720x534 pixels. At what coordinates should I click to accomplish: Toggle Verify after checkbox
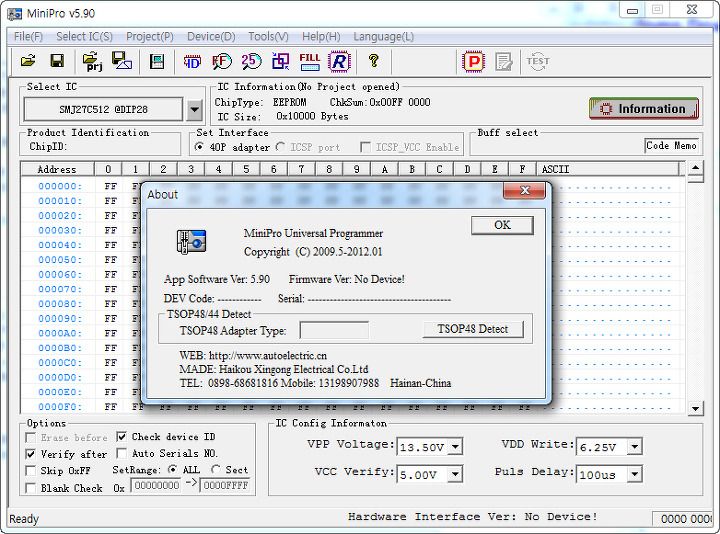pyautogui.click(x=30, y=454)
